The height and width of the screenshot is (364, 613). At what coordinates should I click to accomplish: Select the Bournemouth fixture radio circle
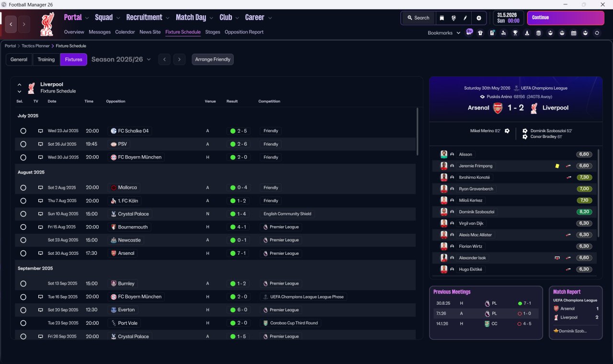coord(23,227)
